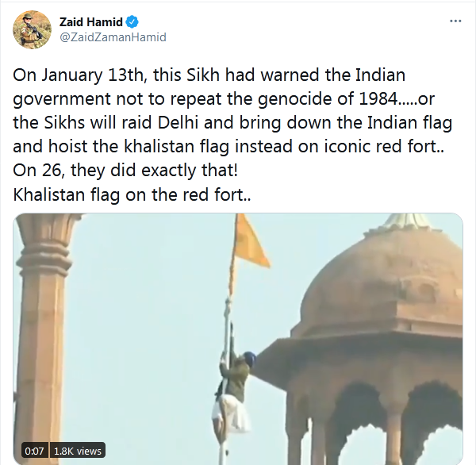Click the text 'Khalistan flag on the red fort..'
The width and height of the screenshot is (476, 465).
tap(132, 194)
